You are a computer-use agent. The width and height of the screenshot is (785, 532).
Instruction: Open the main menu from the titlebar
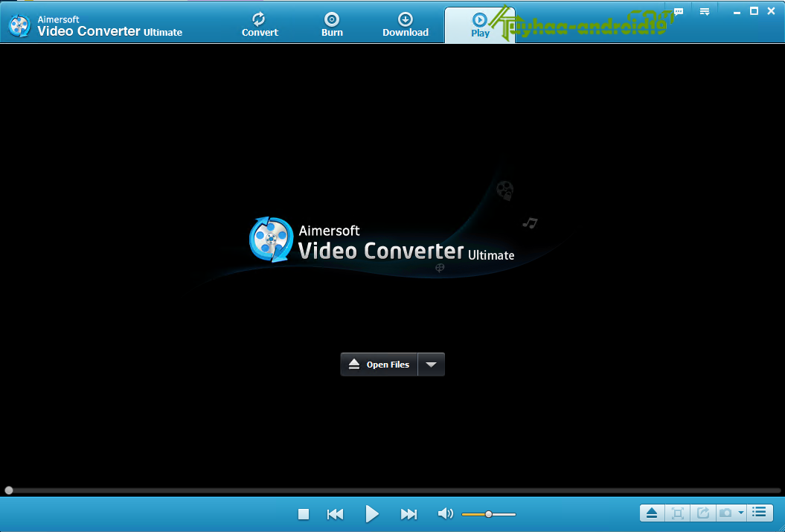tap(704, 11)
